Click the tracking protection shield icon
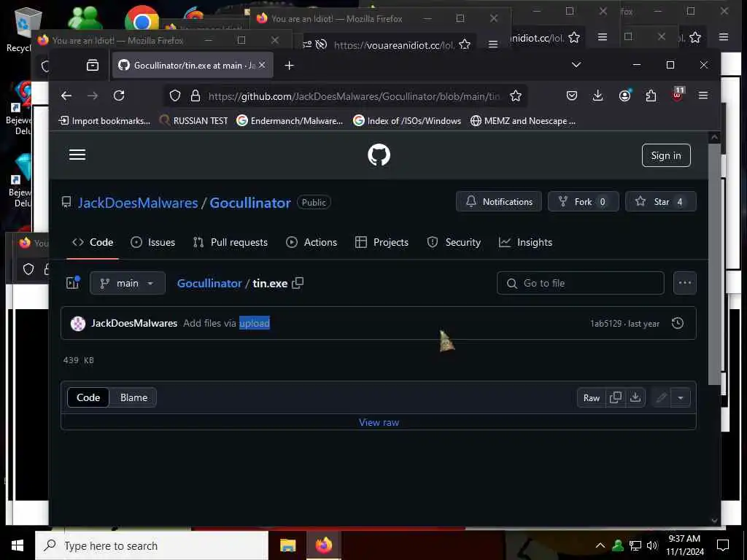Screen dimensions: 747x560 (175, 96)
